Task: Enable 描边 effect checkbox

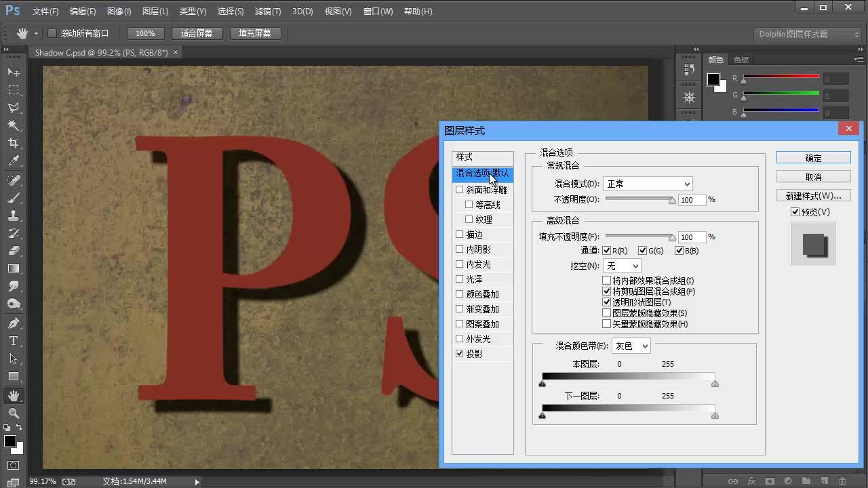Action: [460, 235]
